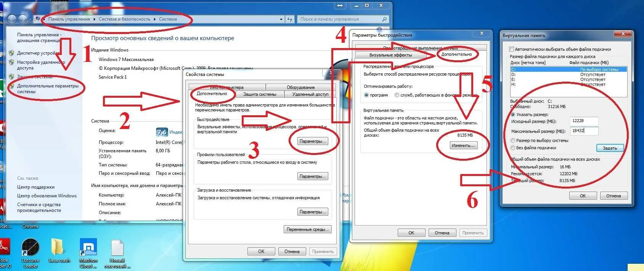This screenshot has height=271, width=644.
Task: Open the recent pages dropdown next to the Forward button
Action: 31,19
